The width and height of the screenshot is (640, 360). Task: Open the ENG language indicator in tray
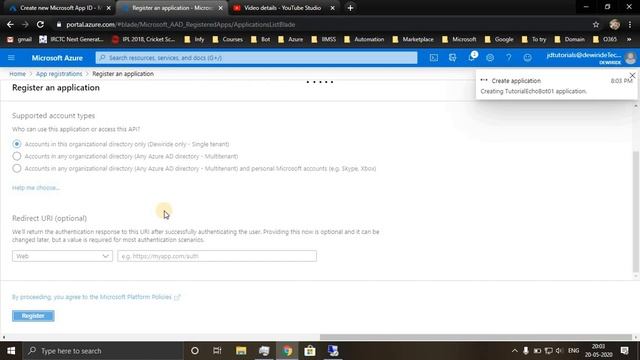(573, 351)
